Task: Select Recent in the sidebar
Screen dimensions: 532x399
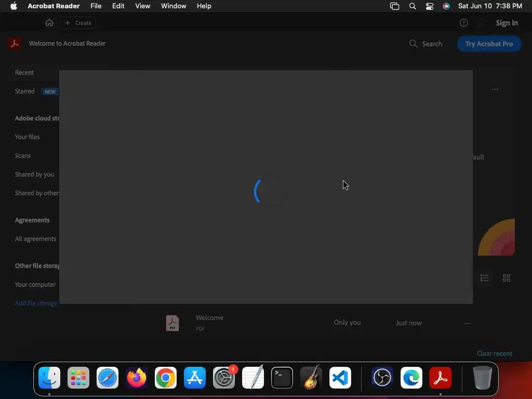Action: 24,72
